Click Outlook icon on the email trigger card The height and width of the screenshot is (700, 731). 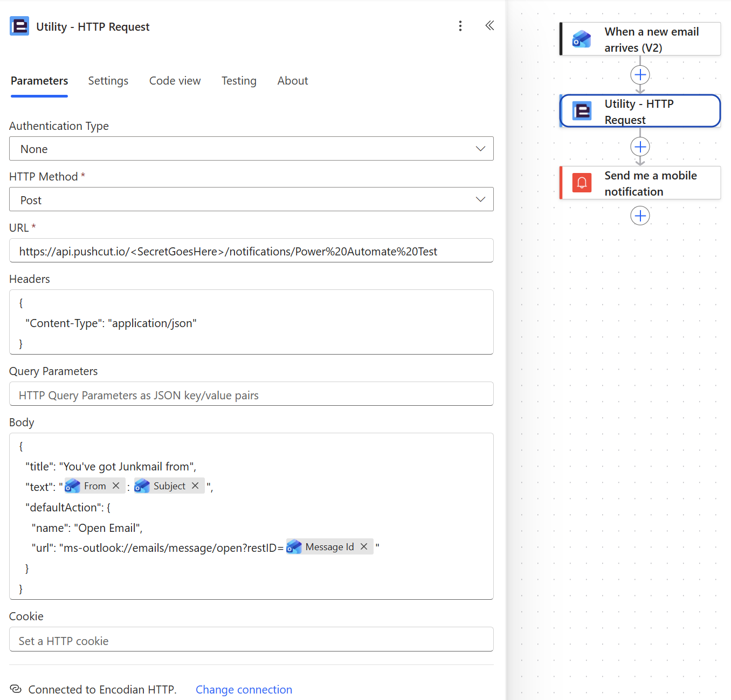582,39
